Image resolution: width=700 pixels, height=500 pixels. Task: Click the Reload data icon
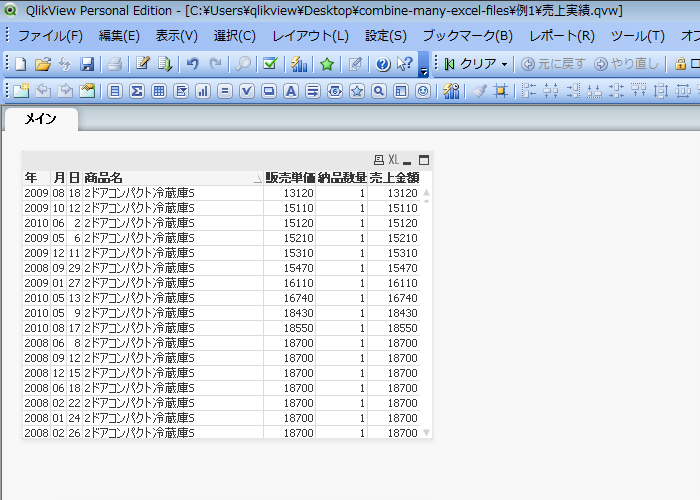tap(165, 64)
